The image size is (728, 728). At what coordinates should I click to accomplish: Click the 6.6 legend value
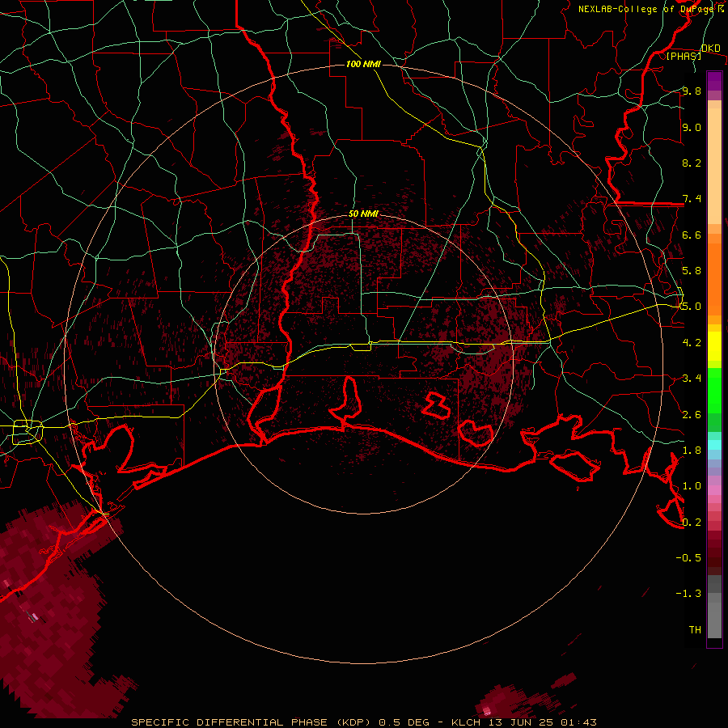coord(692,235)
